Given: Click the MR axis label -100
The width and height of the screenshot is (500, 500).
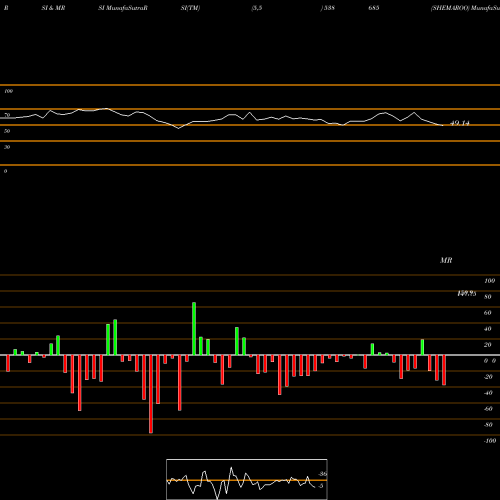Looking at the screenshot, I should [x=490, y=441].
